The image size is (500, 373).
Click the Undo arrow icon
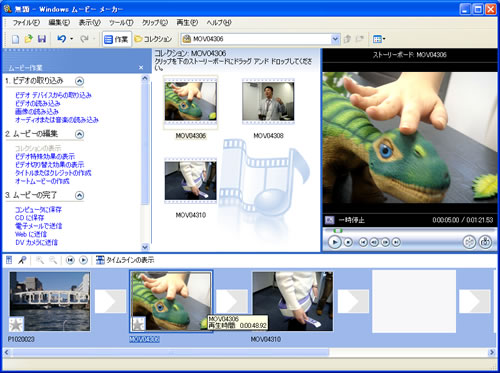(x=61, y=39)
